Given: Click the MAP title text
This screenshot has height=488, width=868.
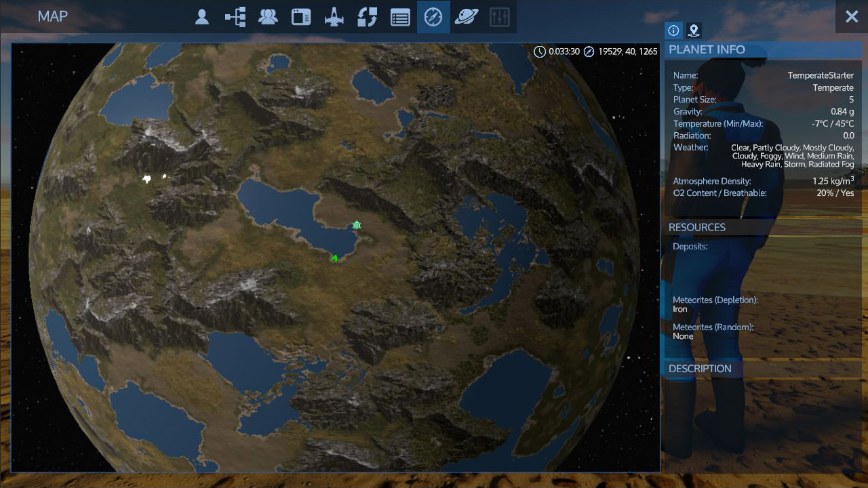Looking at the screenshot, I should 53,17.
